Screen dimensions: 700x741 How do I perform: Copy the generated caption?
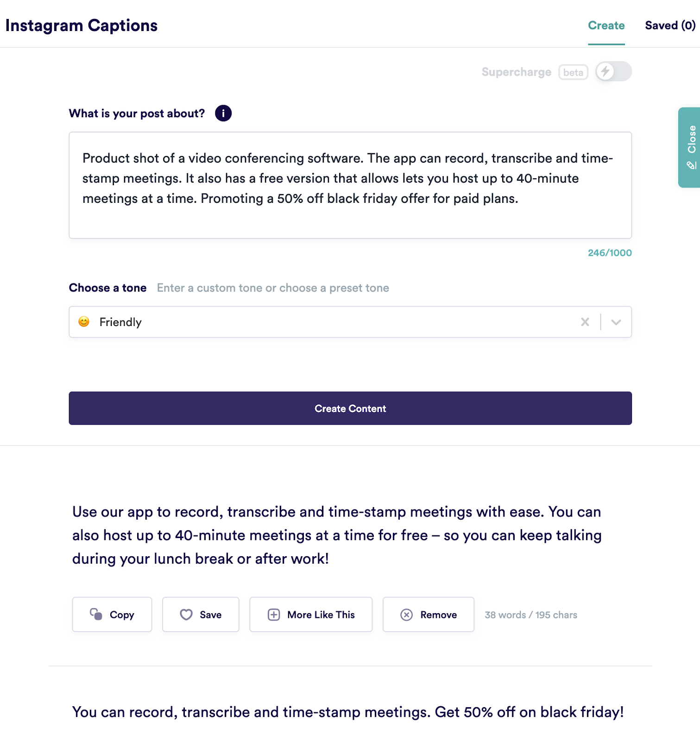(x=112, y=615)
